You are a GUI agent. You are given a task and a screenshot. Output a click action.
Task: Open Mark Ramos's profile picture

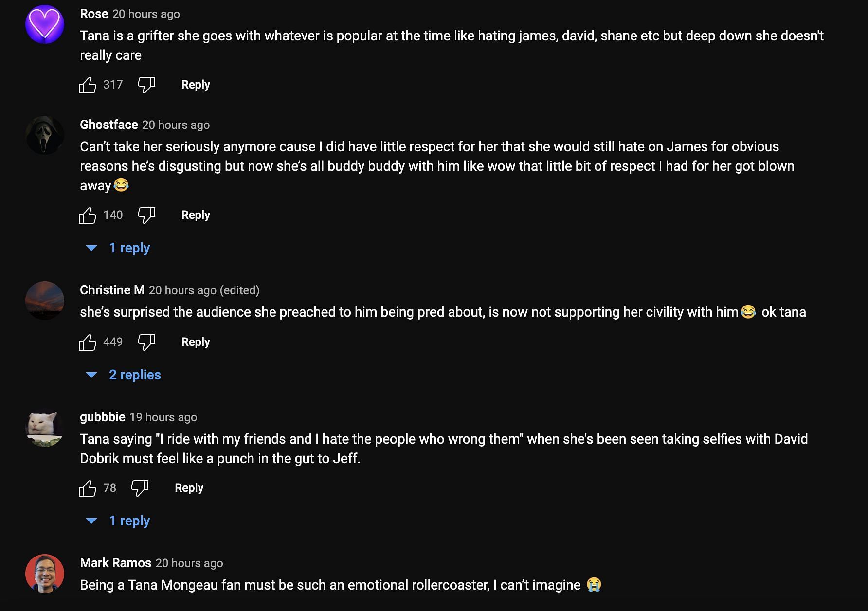pyautogui.click(x=45, y=574)
